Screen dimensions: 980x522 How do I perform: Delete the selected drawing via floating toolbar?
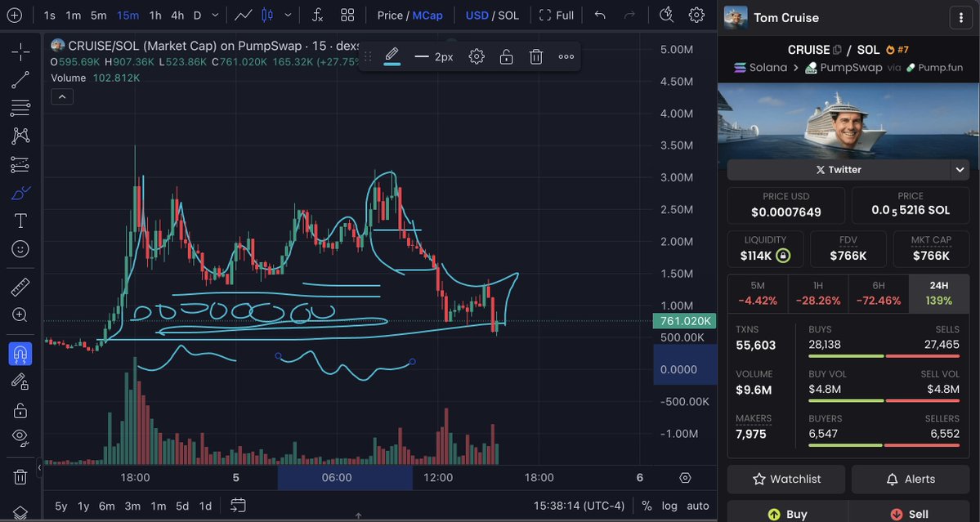[535, 57]
